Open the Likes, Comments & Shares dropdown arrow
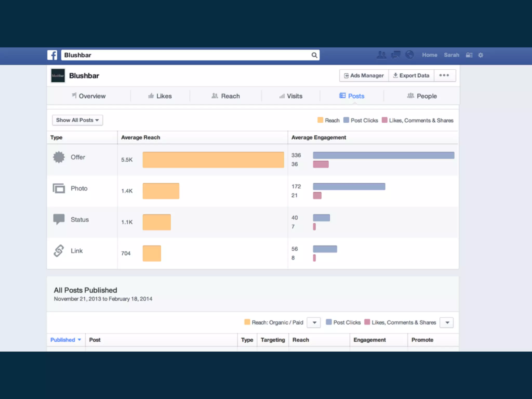532x399 pixels. 447,323
